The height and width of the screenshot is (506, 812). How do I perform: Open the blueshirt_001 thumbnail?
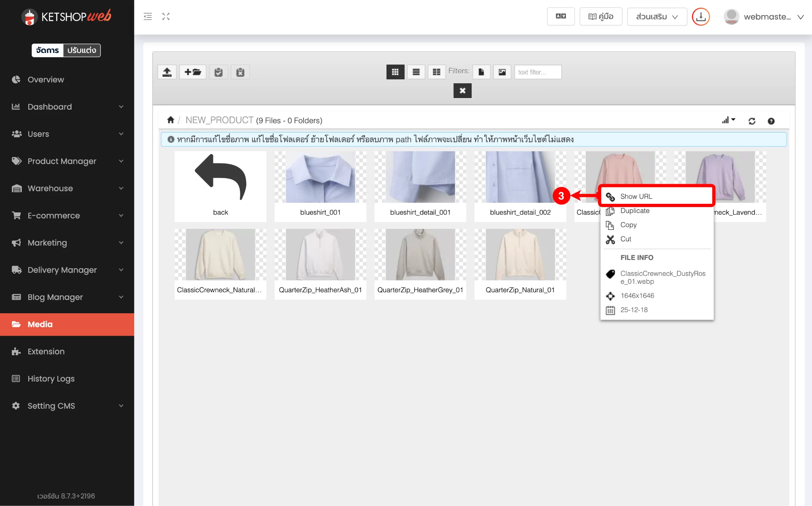coord(320,177)
